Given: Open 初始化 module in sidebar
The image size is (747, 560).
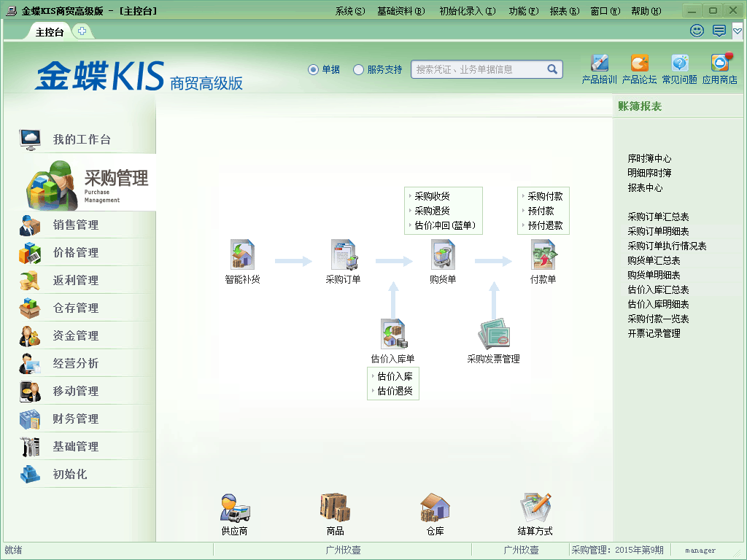Looking at the screenshot, I should [x=70, y=474].
